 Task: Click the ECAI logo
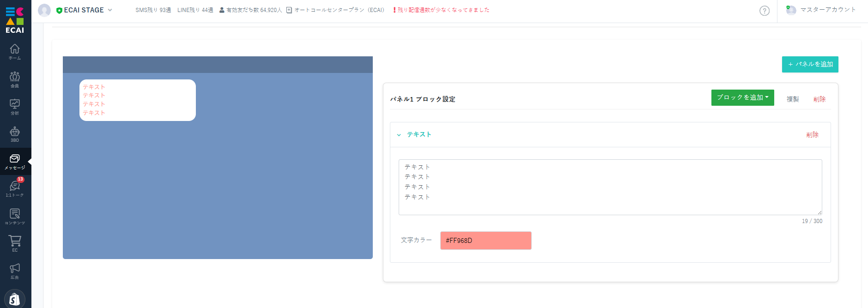point(15,20)
